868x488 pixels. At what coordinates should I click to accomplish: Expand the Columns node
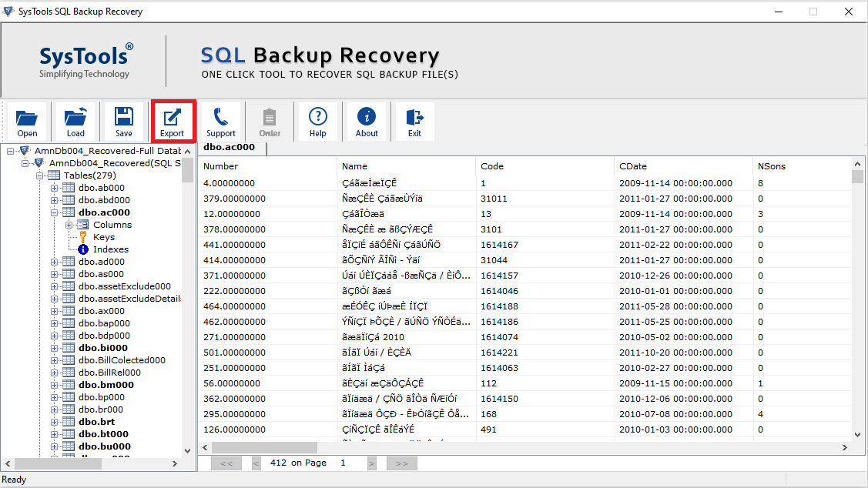69,225
